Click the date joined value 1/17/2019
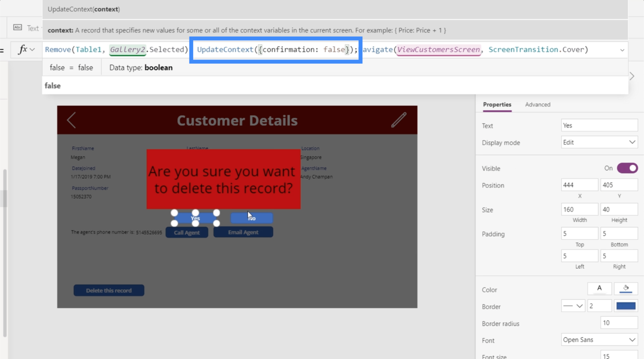Viewport: 644px width, 359px height. pyautogui.click(x=90, y=177)
